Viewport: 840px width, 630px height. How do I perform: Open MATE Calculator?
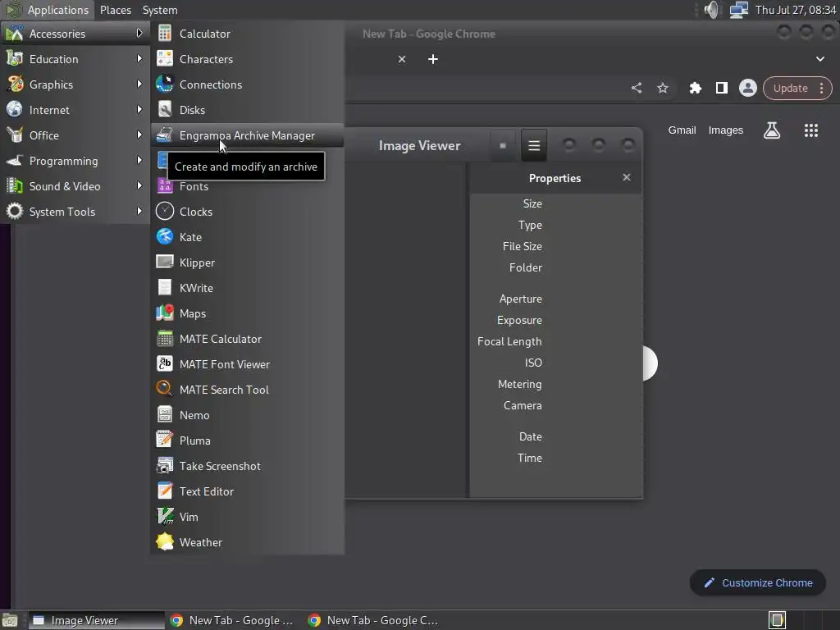pyautogui.click(x=247, y=339)
